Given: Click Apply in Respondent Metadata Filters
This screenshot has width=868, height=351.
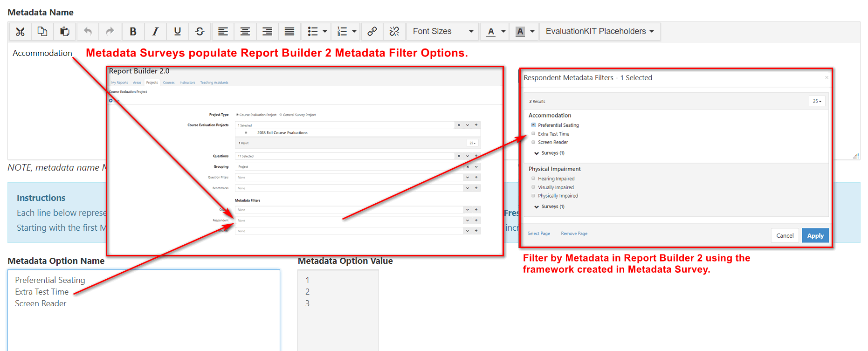Looking at the screenshot, I should coord(815,235).
